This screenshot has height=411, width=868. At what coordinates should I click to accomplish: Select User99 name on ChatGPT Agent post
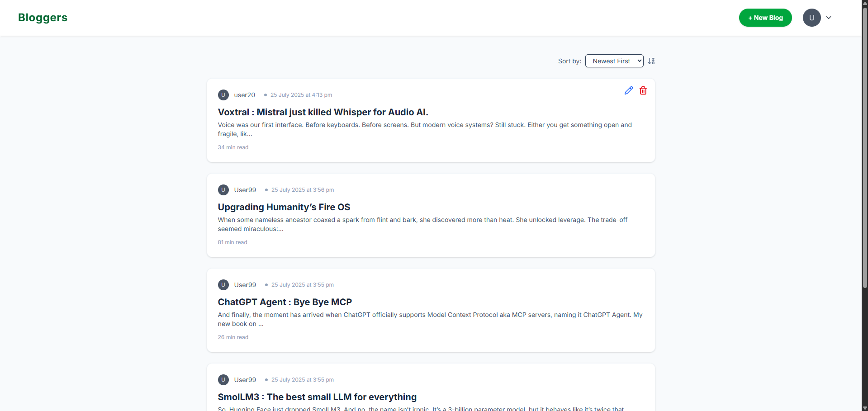coord(245,285)
